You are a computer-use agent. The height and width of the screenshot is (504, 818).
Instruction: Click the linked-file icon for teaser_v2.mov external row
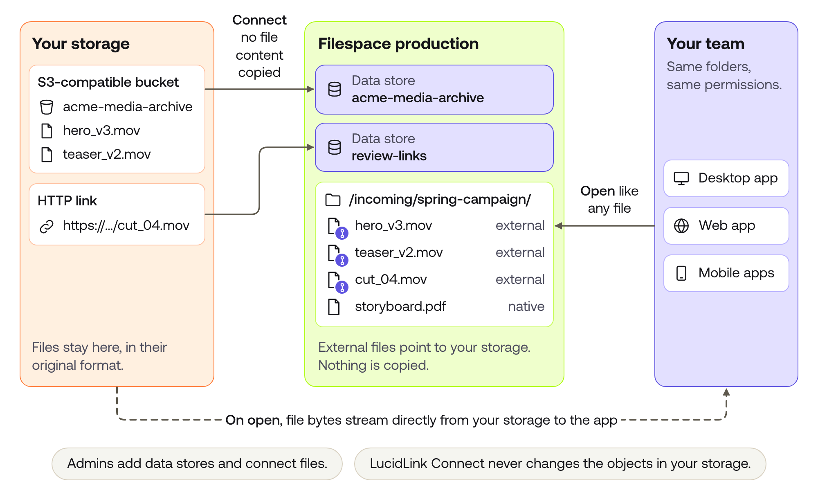click(x=338, y=255)
